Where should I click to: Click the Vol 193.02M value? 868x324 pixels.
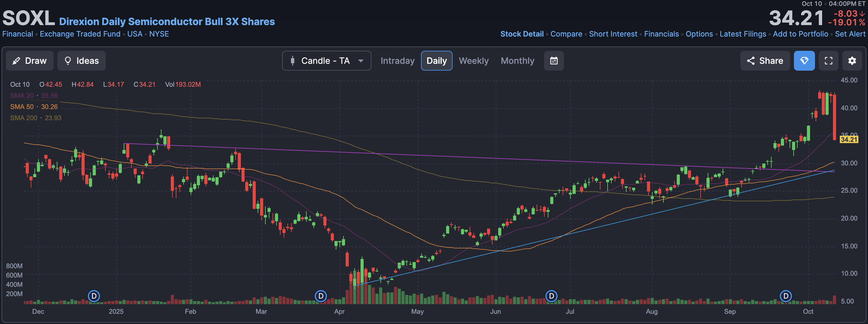point(183,85)
